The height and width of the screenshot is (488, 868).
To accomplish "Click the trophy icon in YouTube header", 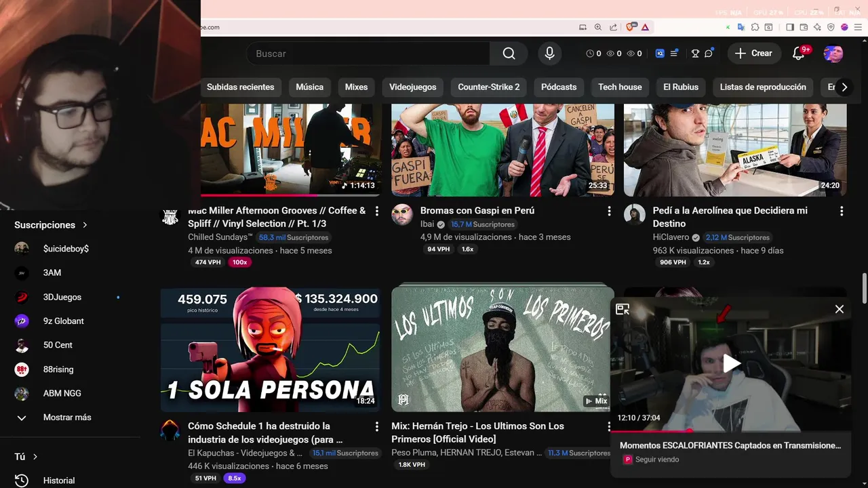I will pos(695,54).
